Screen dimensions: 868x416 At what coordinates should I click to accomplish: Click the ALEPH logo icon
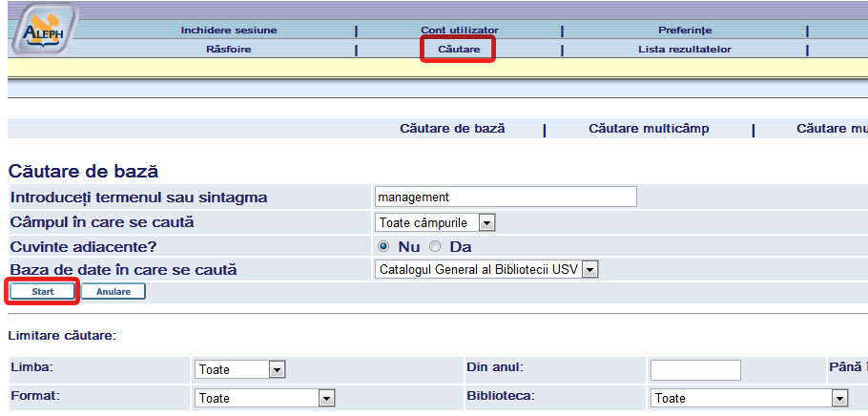(x=40, y=29)
